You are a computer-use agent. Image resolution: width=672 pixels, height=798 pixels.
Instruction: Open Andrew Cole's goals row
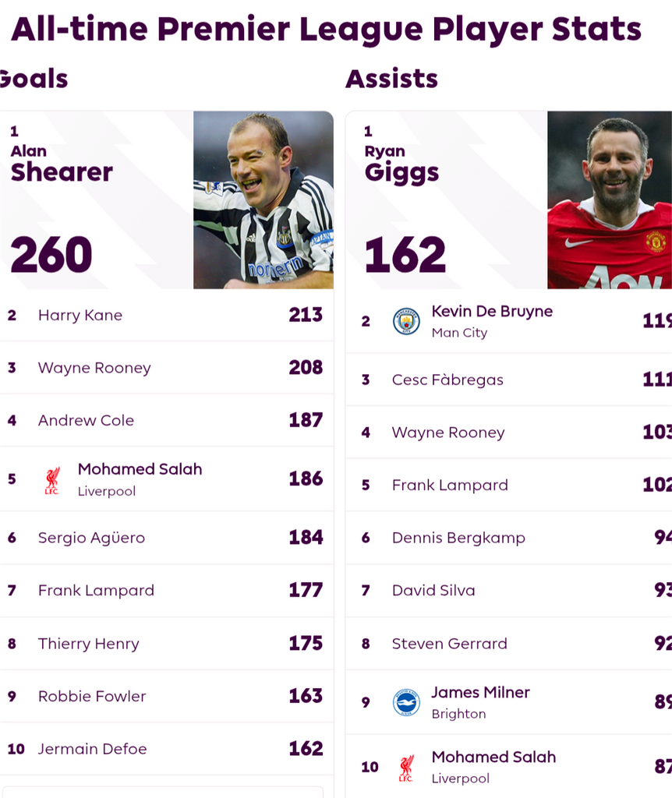coord(167,420)
